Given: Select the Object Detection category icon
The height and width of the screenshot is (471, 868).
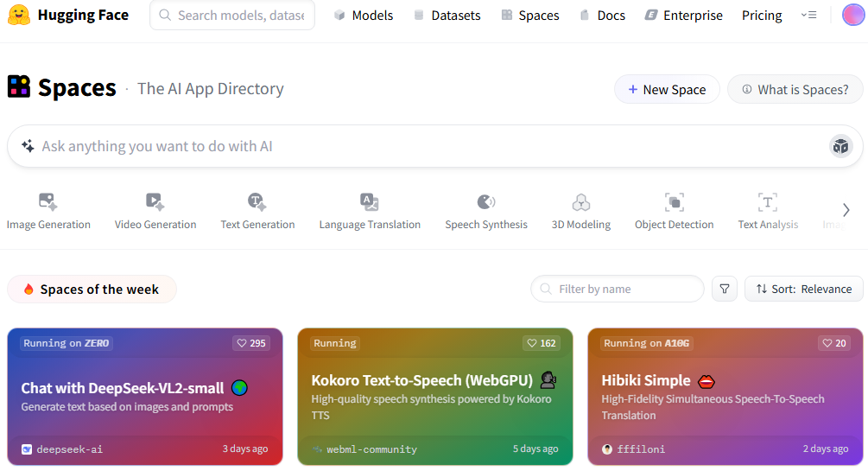Looking at the screenshot, I should (x=675, y=202).
